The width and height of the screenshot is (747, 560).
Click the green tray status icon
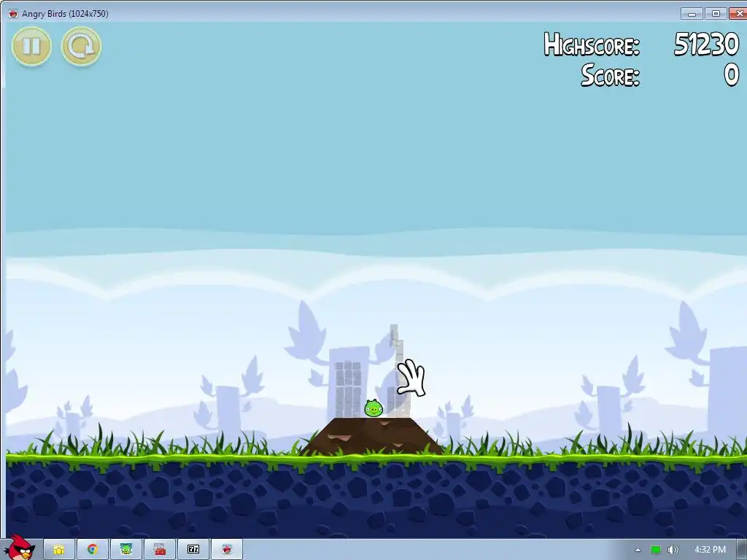(656, 550)
